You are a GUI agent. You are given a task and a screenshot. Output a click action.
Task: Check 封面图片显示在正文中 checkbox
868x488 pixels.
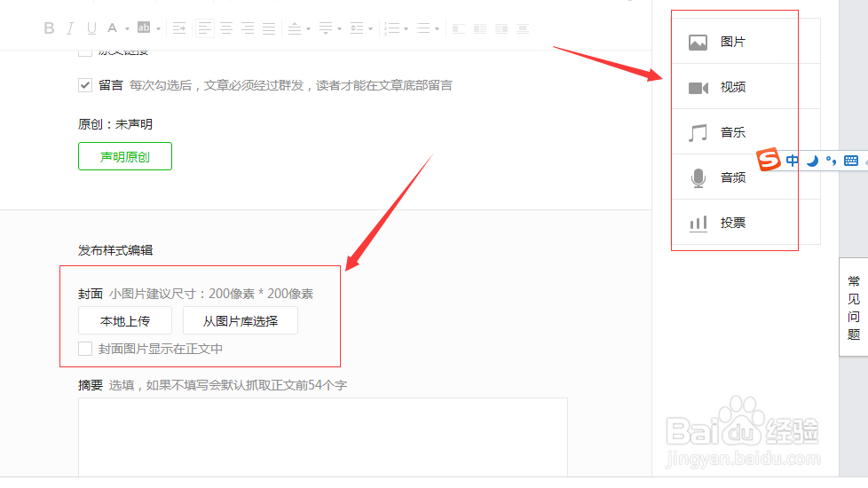tap(84, 349)
